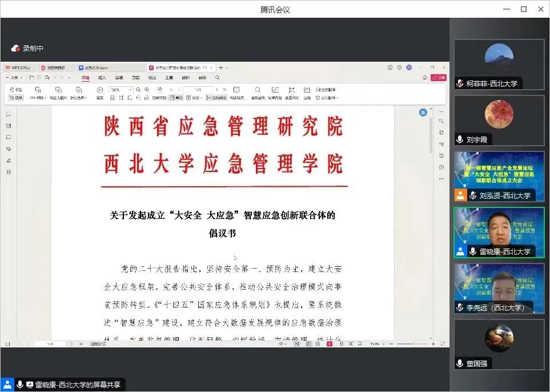Click the zoom slider in the status bar
Image resolution: width=550 pixels, height=392 pixels.
[x=412, y=344]
